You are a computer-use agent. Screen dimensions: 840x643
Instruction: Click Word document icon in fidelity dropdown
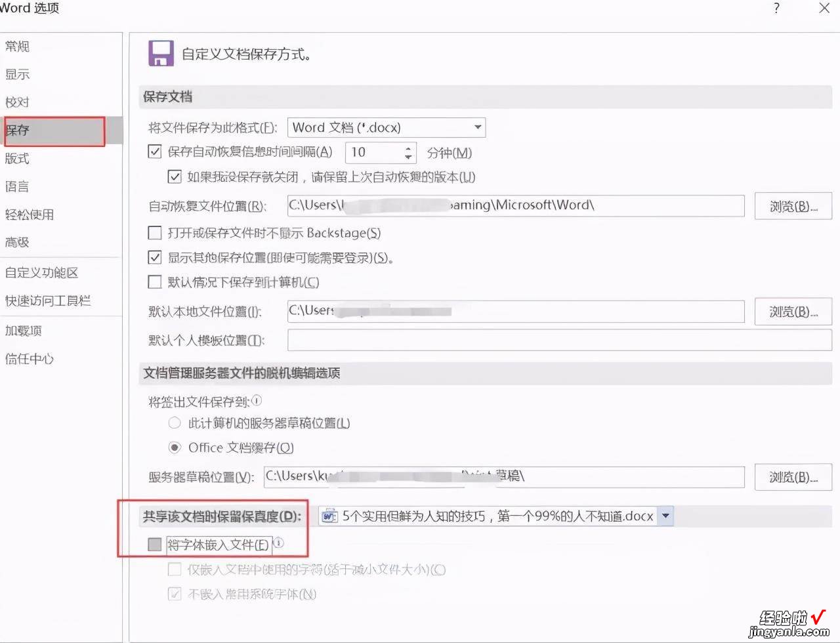point(329,516)
